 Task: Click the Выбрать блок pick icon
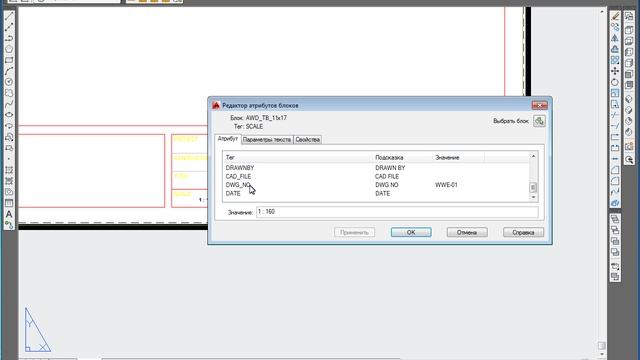coord(539,121)
